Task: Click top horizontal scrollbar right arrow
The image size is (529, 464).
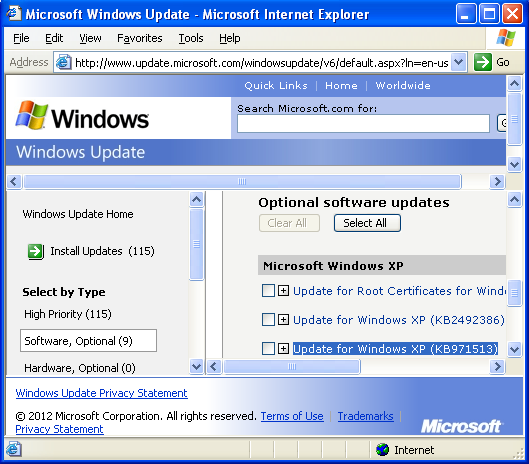Action: pyautogui.click(x=497, y=181)
